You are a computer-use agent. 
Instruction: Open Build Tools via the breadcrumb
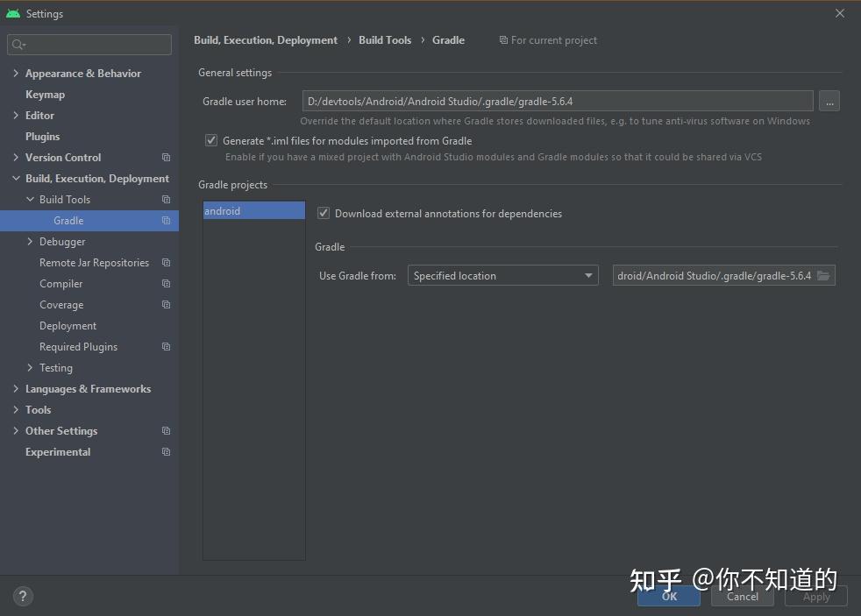tap(385, 39)
